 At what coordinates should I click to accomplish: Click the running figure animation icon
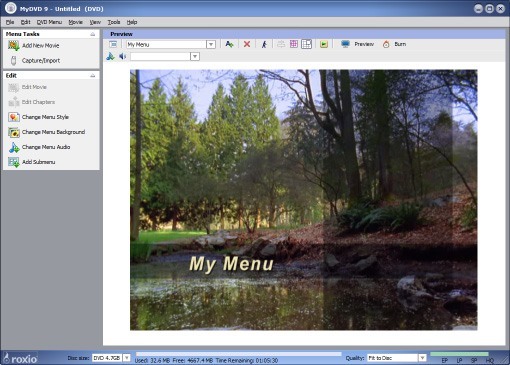264,44
